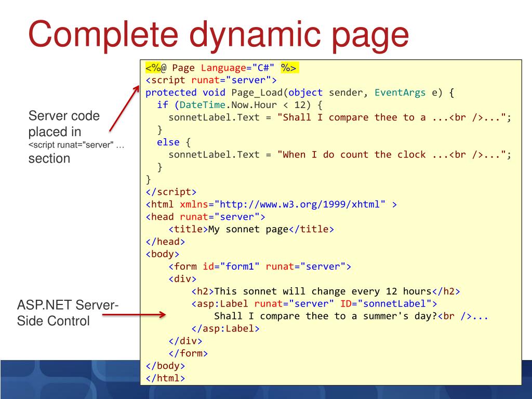Click the opening "<body>" tag

[162, 254]
